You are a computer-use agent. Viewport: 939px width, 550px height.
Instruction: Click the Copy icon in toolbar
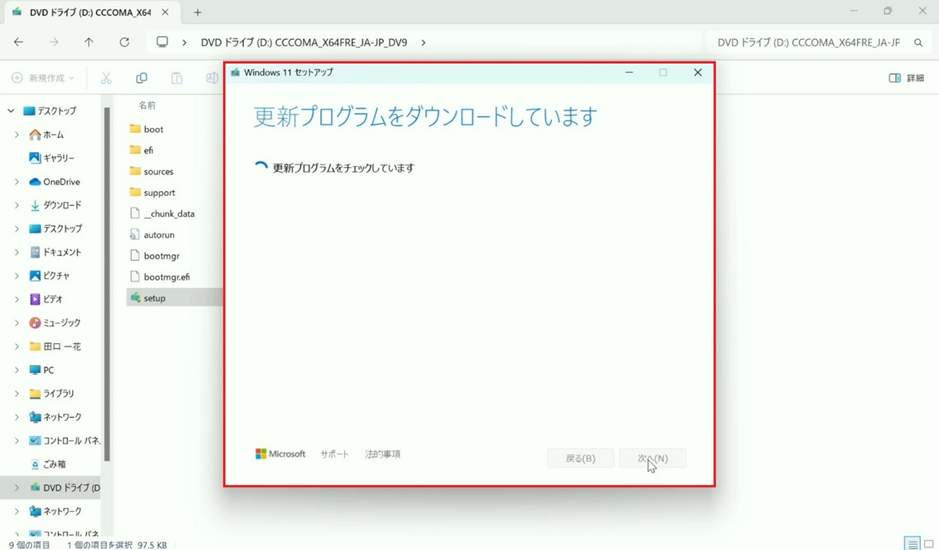pyautogui.click(x=141, y=78)
